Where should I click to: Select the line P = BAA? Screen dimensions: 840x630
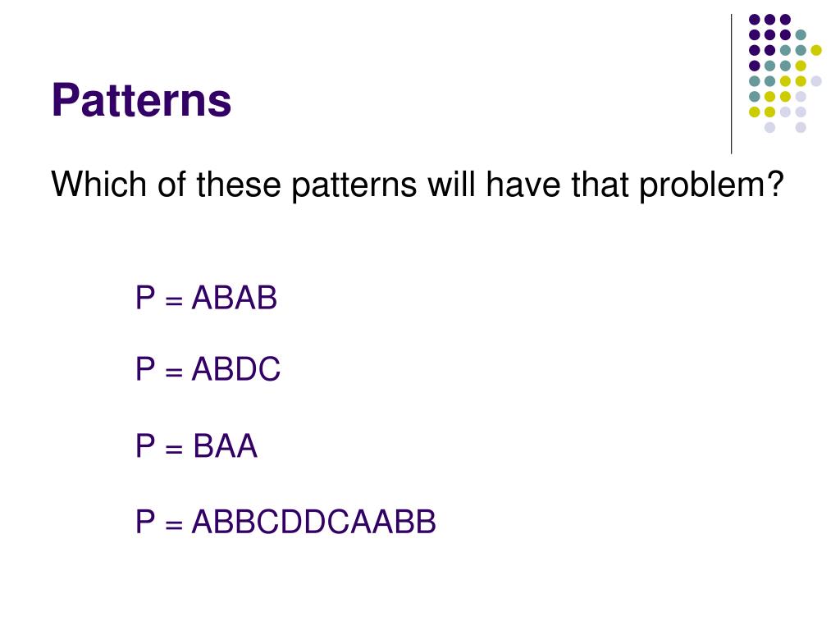(196, 445)
